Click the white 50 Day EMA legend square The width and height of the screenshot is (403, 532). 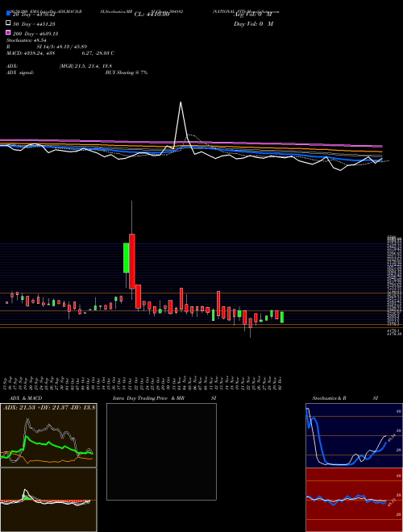(x=8, y=23)
